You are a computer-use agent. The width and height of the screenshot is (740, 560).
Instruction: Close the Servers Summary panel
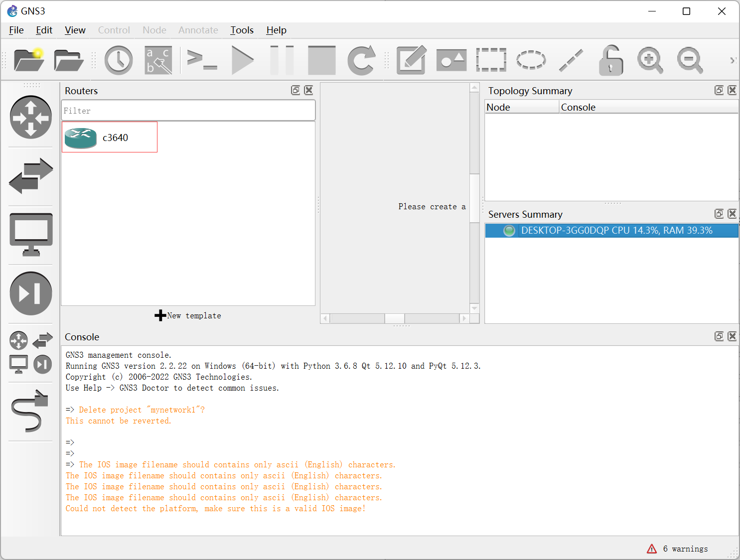tap(732, 214)
